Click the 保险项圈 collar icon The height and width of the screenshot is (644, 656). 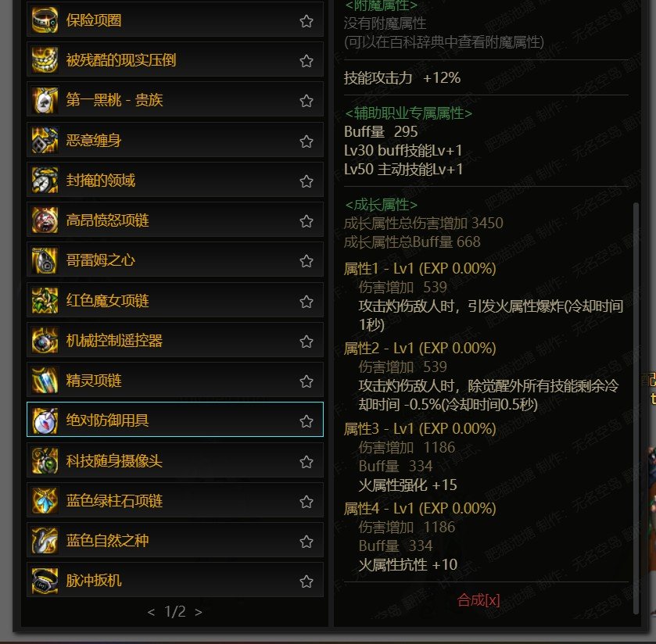(45, 20)
